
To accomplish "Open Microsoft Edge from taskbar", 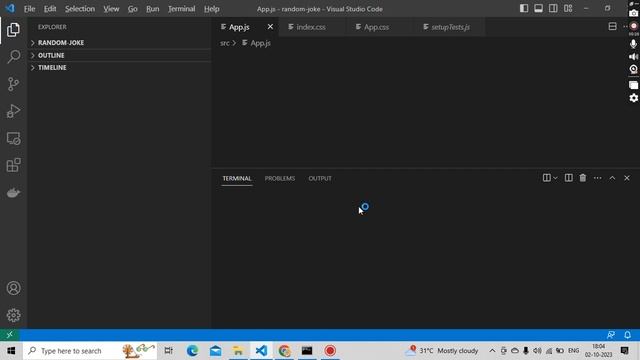I will (192, 351).
